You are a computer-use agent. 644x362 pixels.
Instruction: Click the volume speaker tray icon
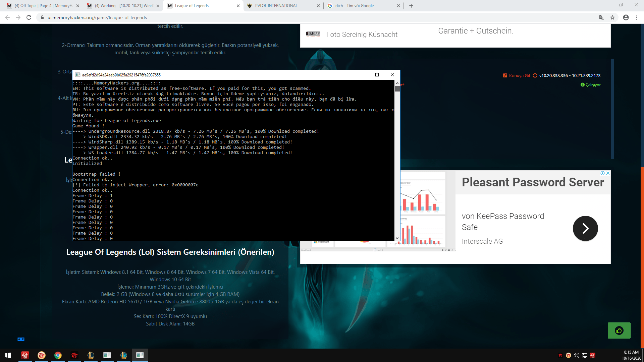(577, 355)
